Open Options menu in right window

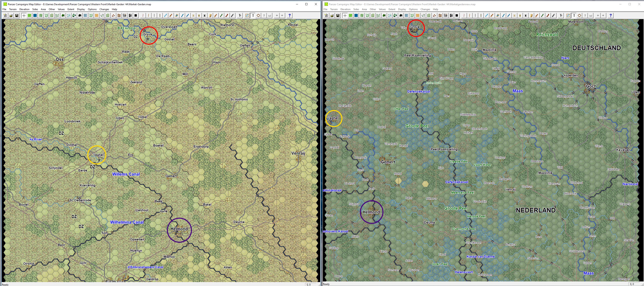[413, 9]
